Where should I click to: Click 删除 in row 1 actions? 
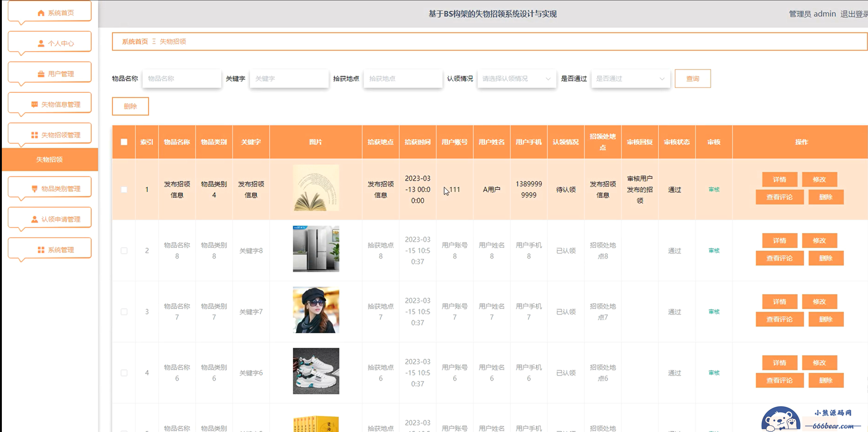(826, 197)
